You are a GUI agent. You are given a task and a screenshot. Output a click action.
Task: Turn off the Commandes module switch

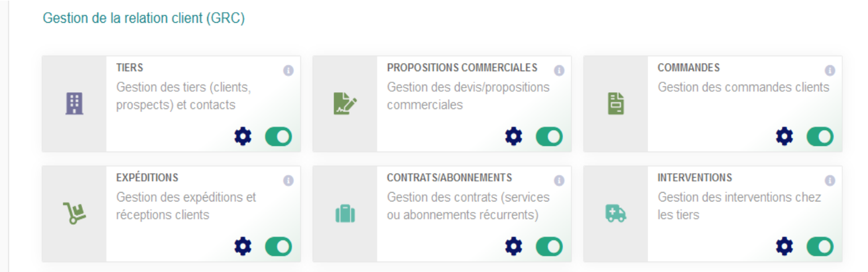820,137
